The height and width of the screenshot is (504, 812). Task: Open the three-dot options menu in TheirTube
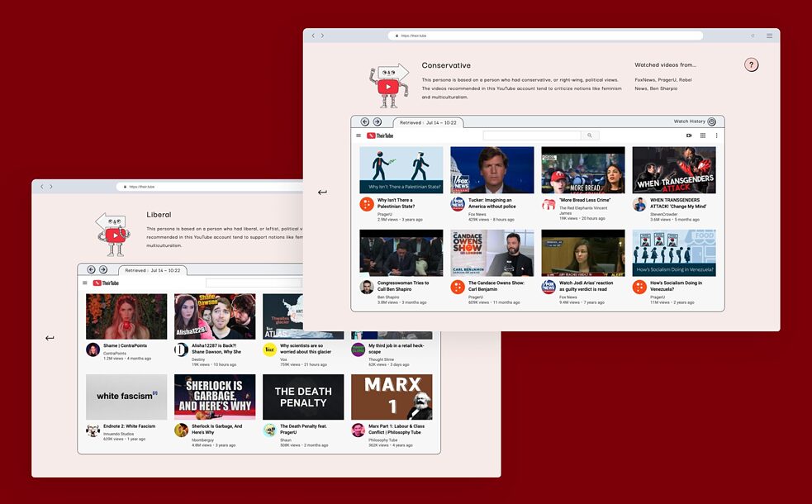pyautogui.click(x=716, y=136)
